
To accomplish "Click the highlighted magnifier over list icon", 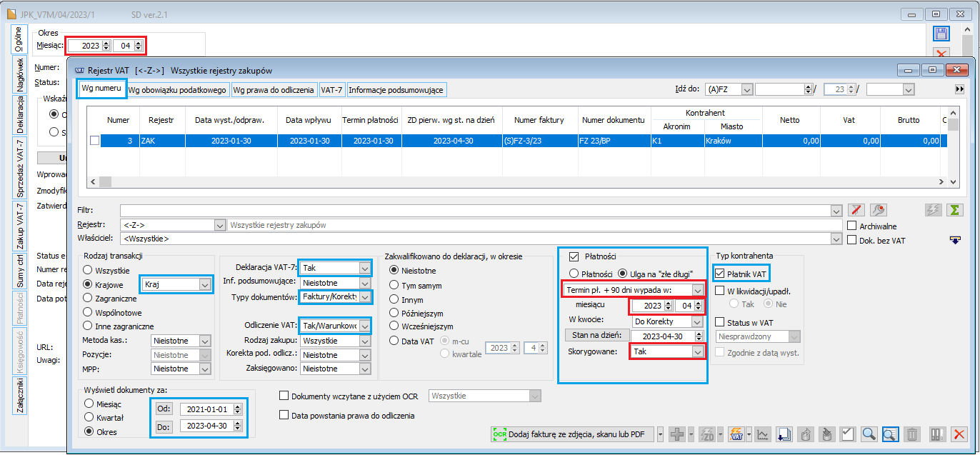I will 891,434.
